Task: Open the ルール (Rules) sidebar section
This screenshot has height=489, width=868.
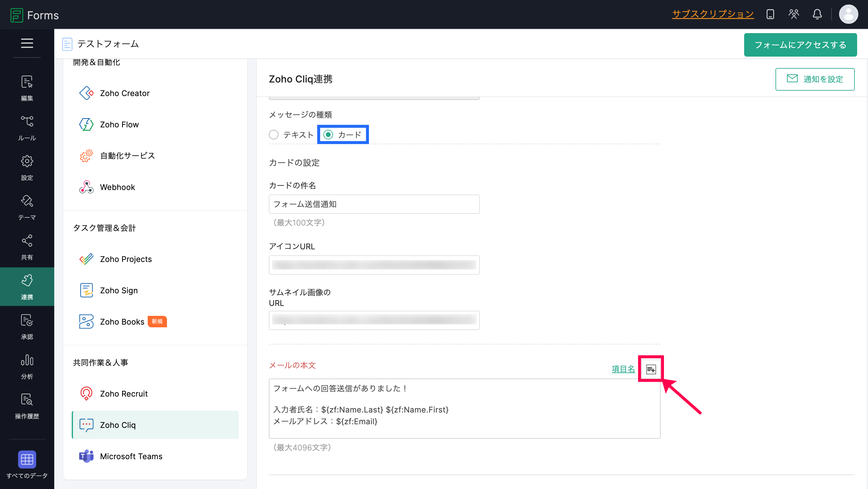Action: click(27, 128)
